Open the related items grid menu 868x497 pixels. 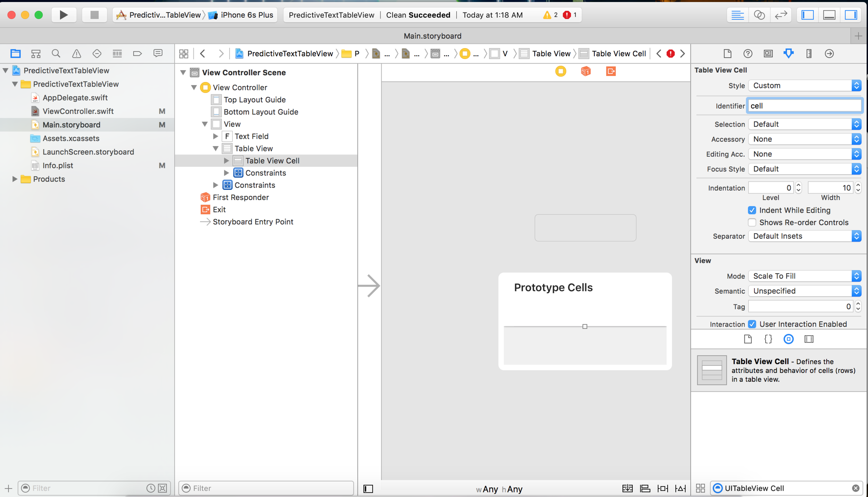click(184, 53)
